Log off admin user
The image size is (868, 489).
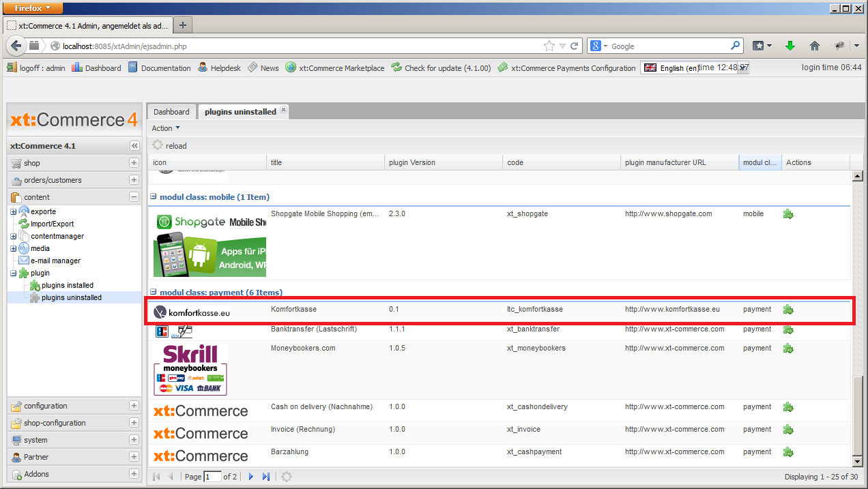[35, 68]
